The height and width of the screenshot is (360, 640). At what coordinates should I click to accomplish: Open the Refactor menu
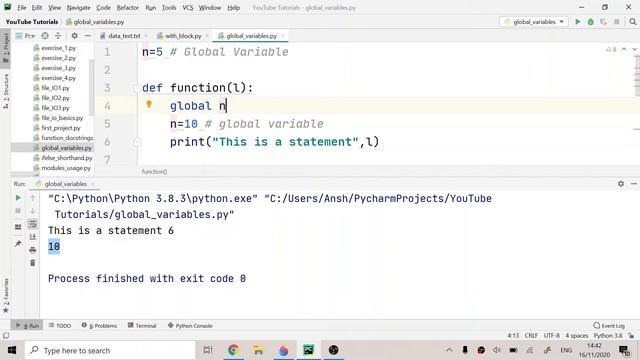[x=128, y=7]
